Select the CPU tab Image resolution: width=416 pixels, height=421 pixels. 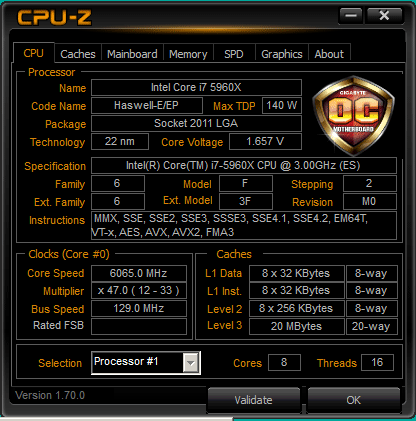tap(34, 53)
